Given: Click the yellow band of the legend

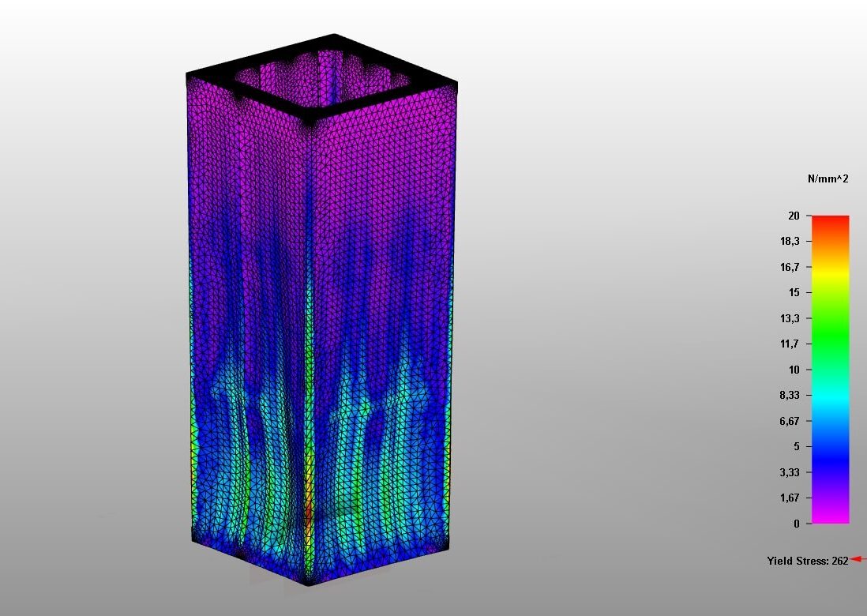Looking at the screenshot, I should coord(830,272).
